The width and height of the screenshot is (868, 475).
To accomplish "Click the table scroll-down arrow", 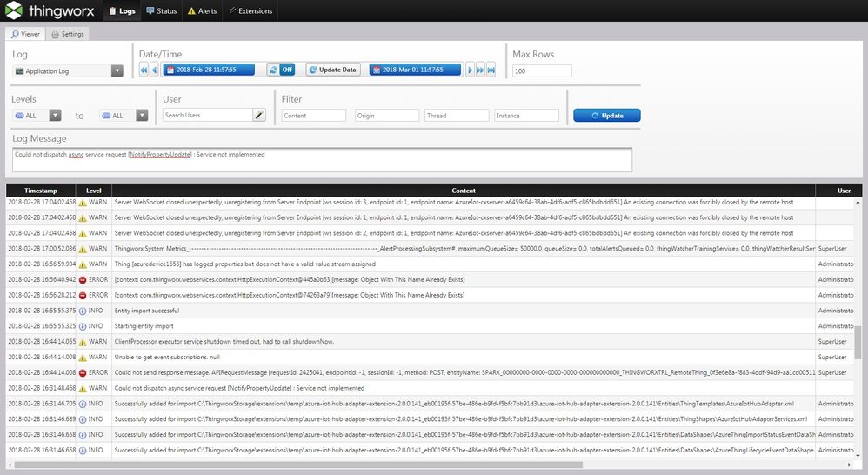I will pyautogui.click(x=858, y=455).
